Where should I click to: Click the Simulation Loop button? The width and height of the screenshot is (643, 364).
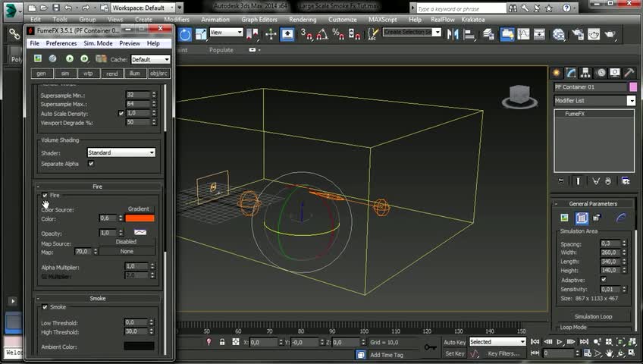[x=593, y=316]
